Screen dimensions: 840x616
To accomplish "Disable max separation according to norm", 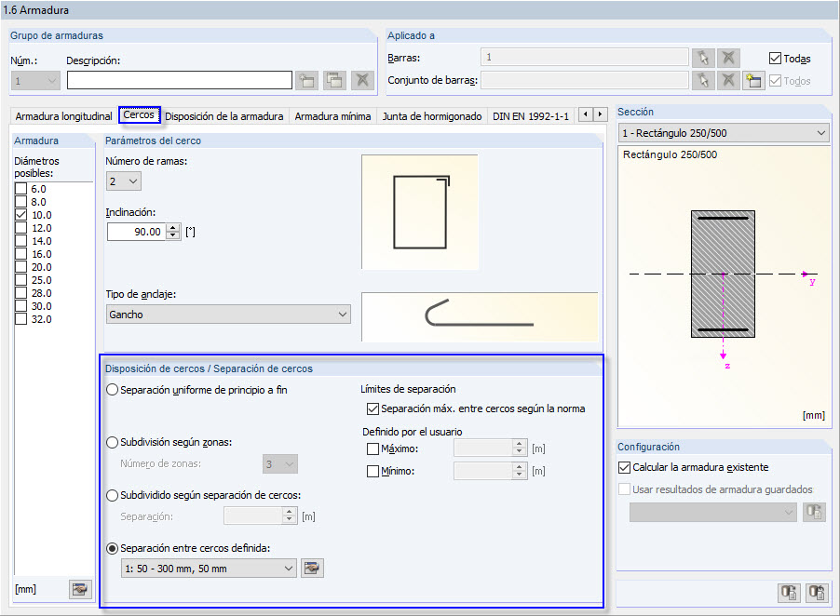I will click(373, 408).
